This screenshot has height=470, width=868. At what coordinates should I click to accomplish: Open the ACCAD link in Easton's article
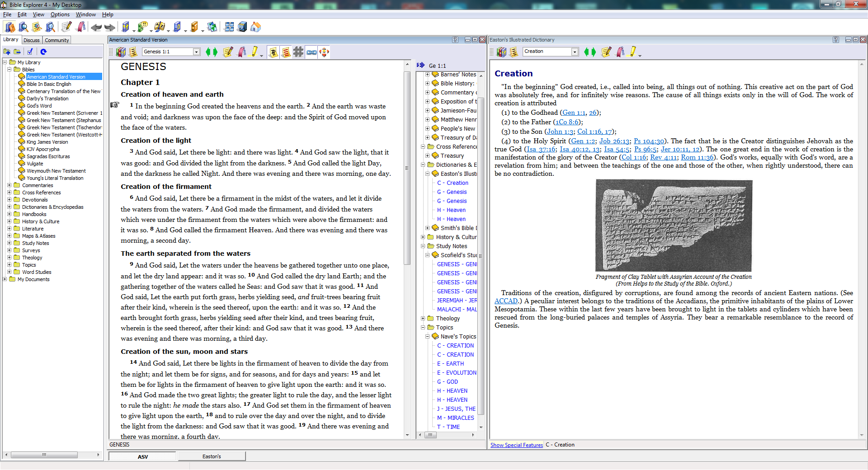506,301
